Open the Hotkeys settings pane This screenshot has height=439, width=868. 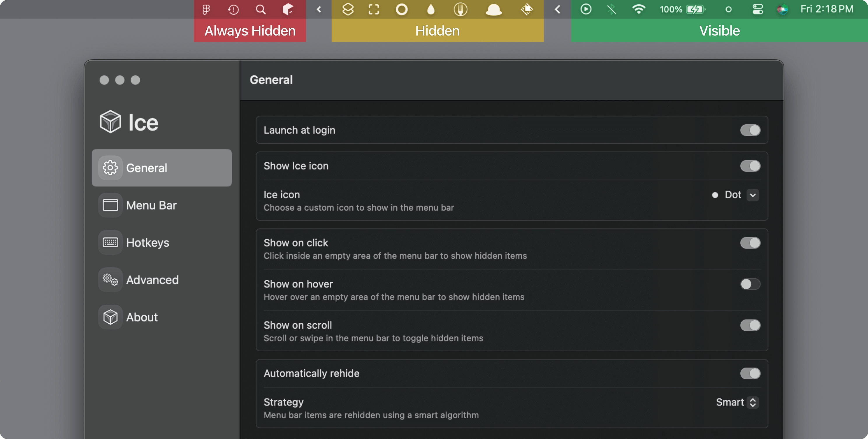pos(147,243)
